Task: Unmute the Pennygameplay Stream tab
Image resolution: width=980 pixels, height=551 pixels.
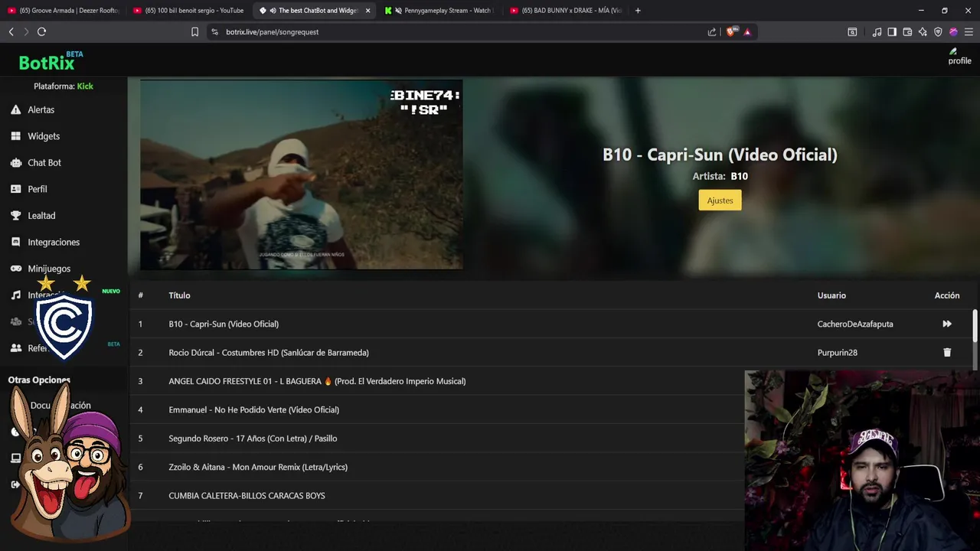Action: pyautogui.click(x=398, y=11)
